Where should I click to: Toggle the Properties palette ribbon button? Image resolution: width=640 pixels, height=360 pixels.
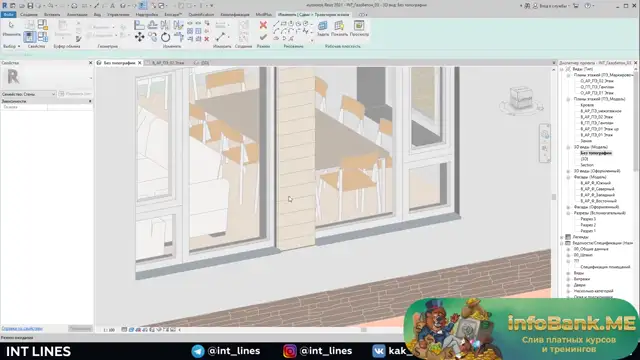[29, 37]
